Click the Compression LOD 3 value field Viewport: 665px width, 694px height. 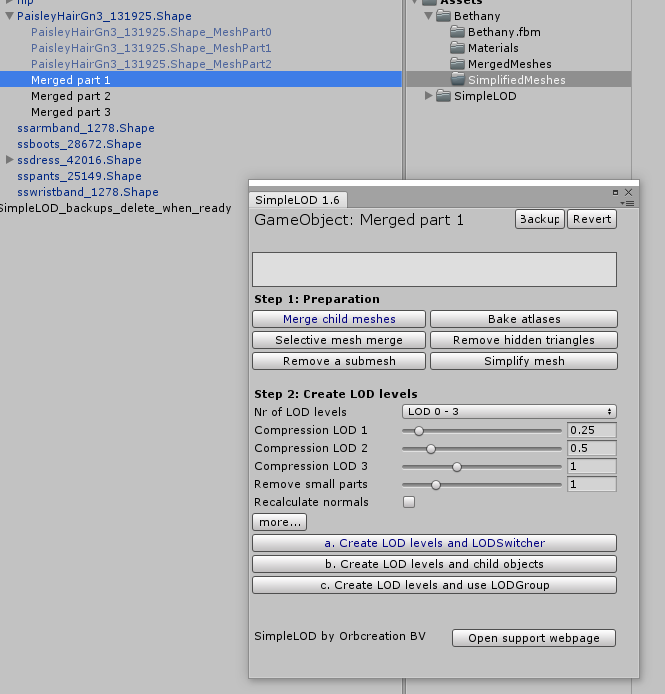[x=592, y=466]
